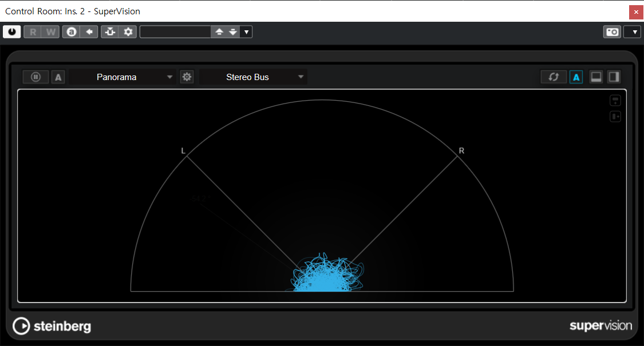Load the previous preset with up arrow
The width and height of the screenshot is (644, 346).
[219, 32]
